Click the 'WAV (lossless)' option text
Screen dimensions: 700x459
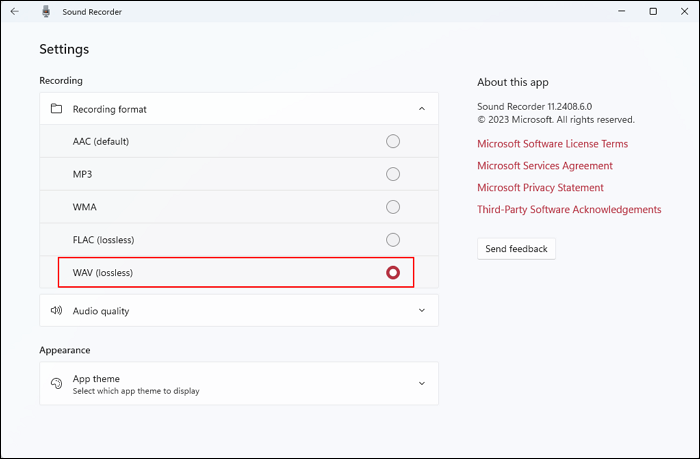pyautogui.click(x=103, y=273)
